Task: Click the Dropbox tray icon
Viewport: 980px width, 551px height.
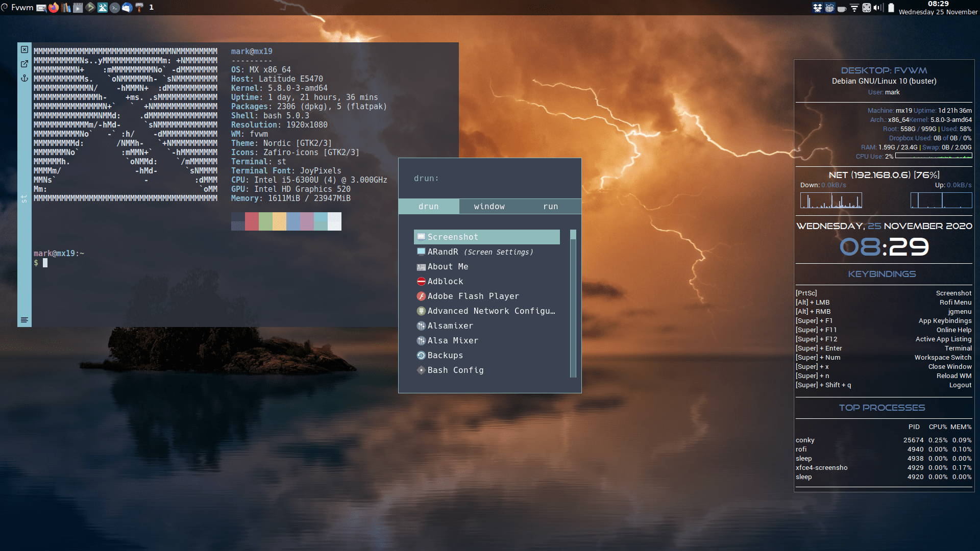Action: tap(817, 8)
